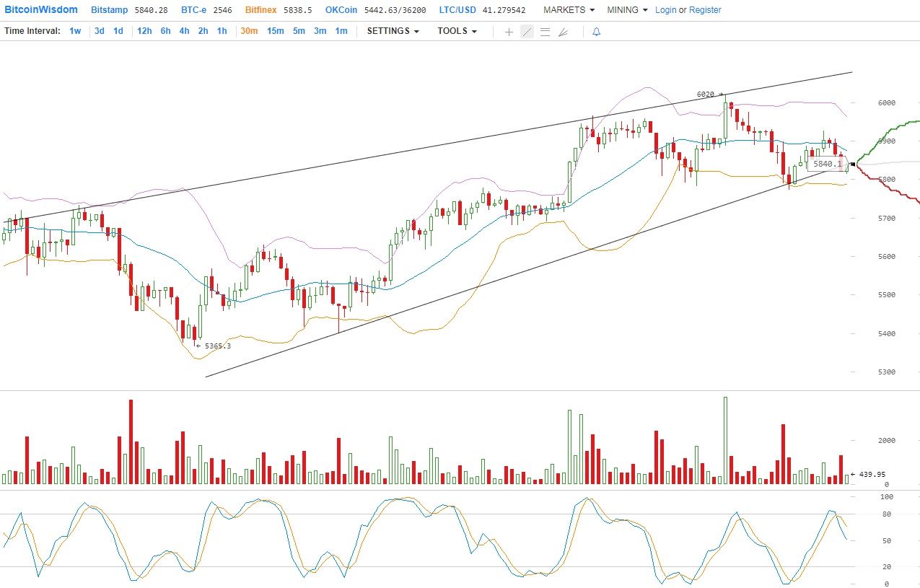Click the Login link
The height and width of the screenshot is (588, 920).
point(665,10)
